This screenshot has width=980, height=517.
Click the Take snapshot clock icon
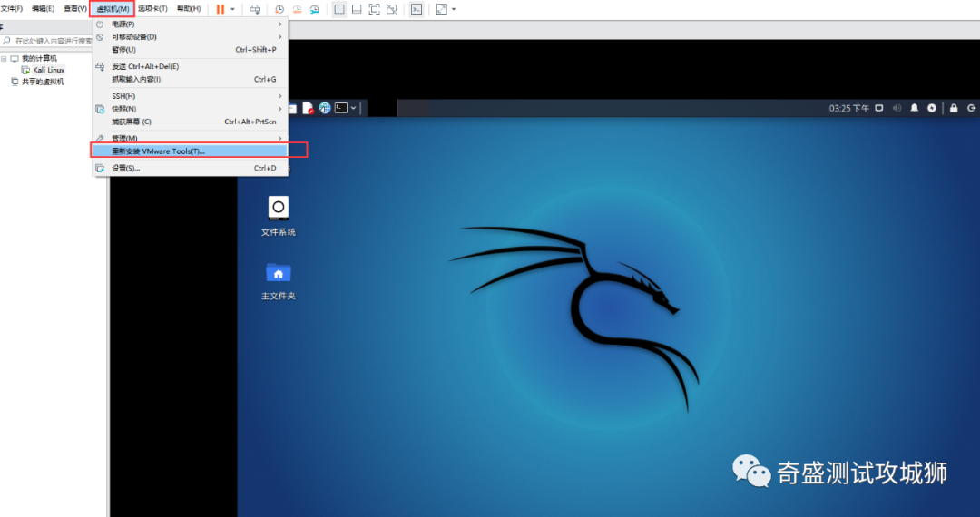279,9
